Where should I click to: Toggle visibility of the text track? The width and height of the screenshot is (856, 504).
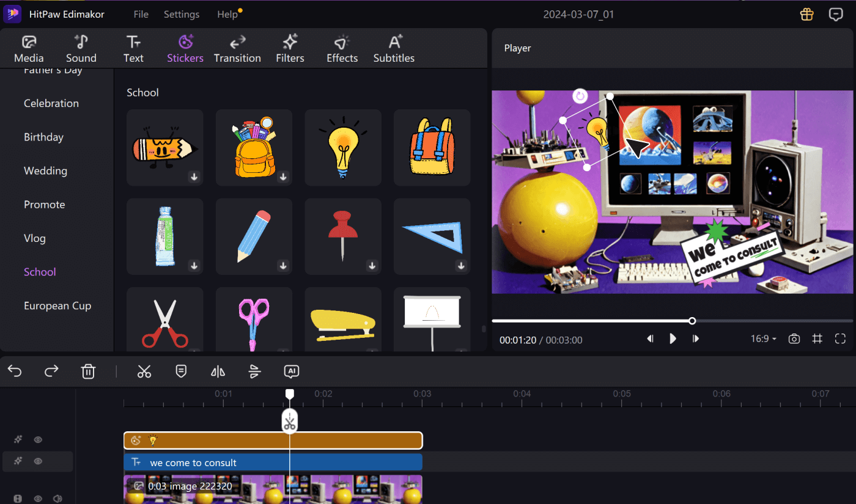[x=38, y=461]
